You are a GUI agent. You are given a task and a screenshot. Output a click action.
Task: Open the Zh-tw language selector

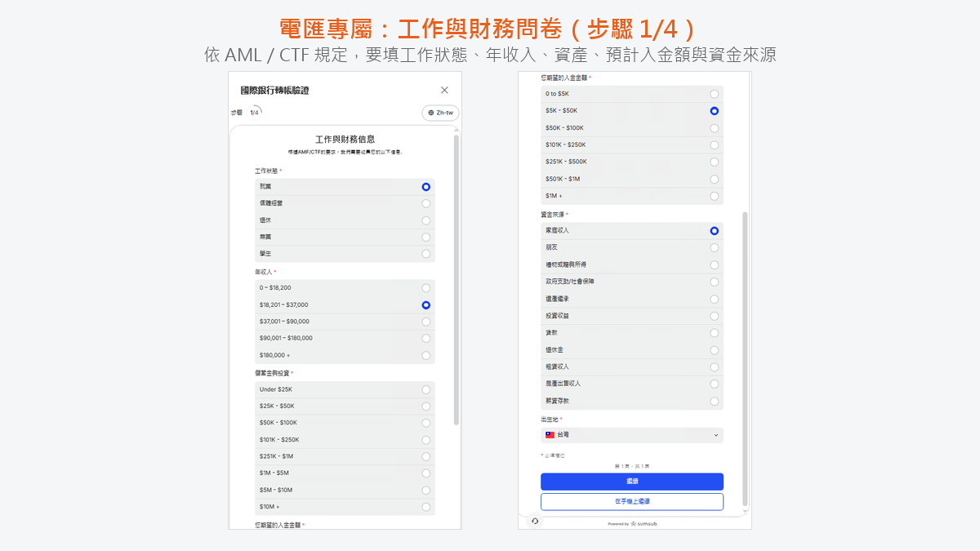pyautogui.click(x=441, y=113)
